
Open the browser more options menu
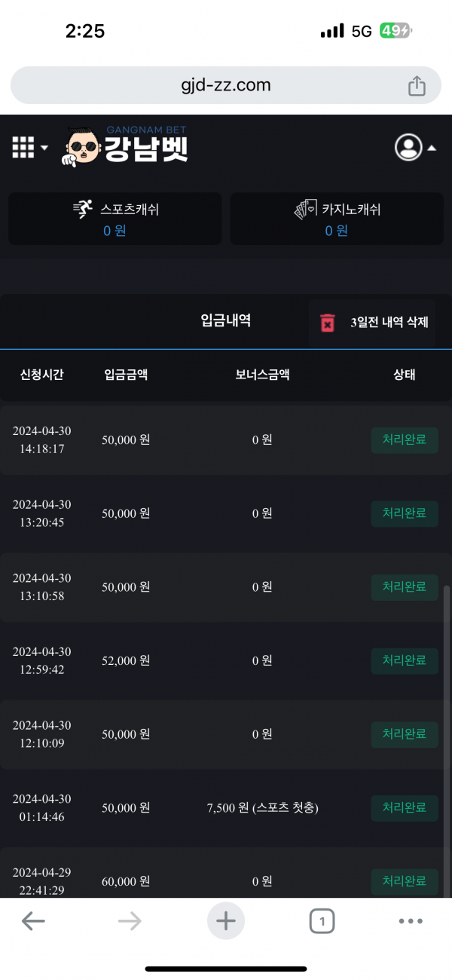pos(411,920)
